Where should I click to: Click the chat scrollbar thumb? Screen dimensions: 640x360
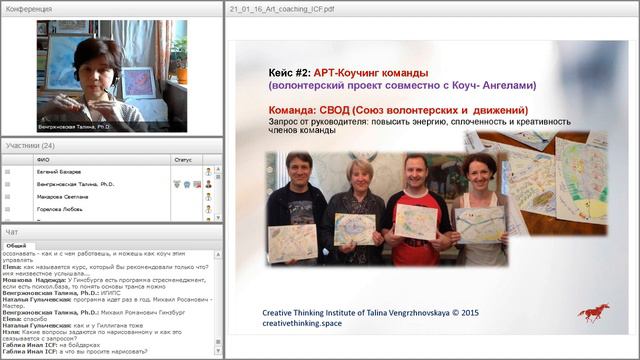pyautogui.click(x=218, y=342)
